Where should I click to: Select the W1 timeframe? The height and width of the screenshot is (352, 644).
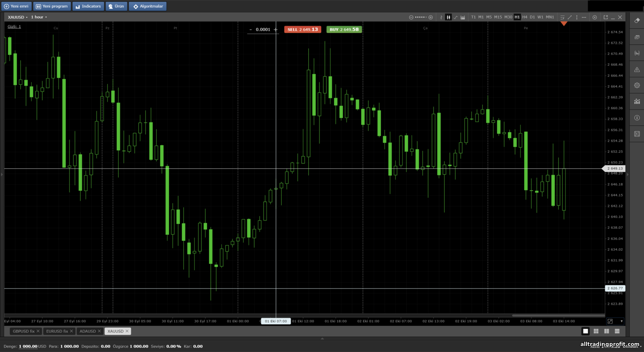pyautogui.click(x=541, y=17)
